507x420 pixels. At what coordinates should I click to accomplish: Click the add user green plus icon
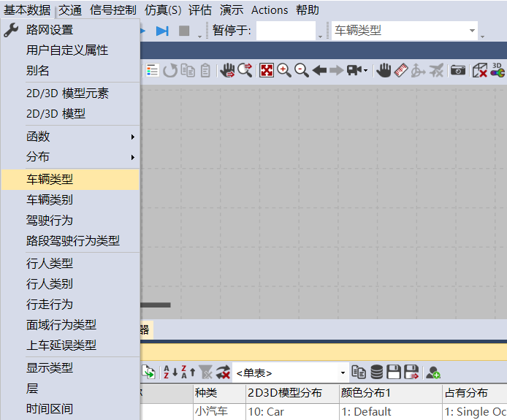[x=433, y=373]
